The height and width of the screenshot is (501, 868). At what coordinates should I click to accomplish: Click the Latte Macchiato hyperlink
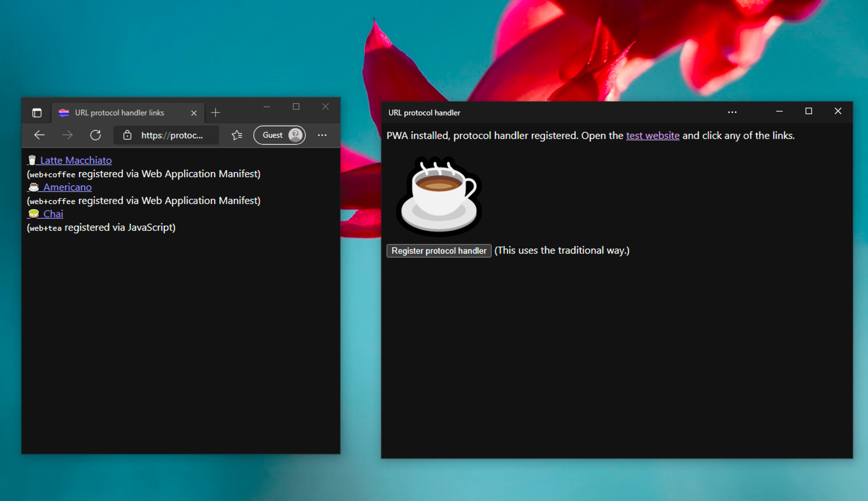tap(77, 160)
